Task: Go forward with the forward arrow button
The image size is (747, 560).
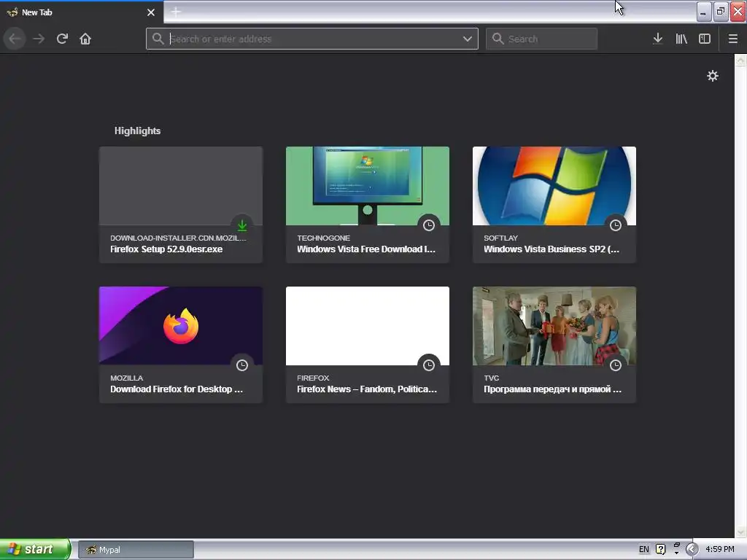Action: click(x=39, y=39)
